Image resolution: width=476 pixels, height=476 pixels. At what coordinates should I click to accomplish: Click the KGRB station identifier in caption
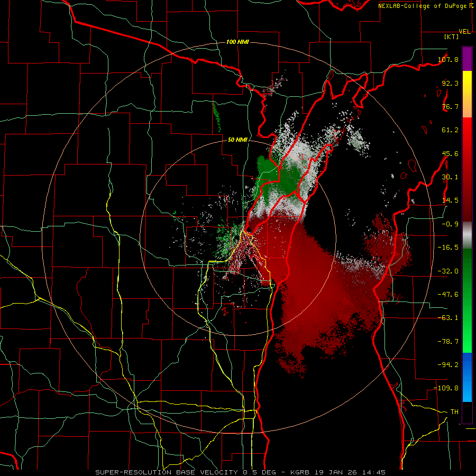[x=300, y=472]
